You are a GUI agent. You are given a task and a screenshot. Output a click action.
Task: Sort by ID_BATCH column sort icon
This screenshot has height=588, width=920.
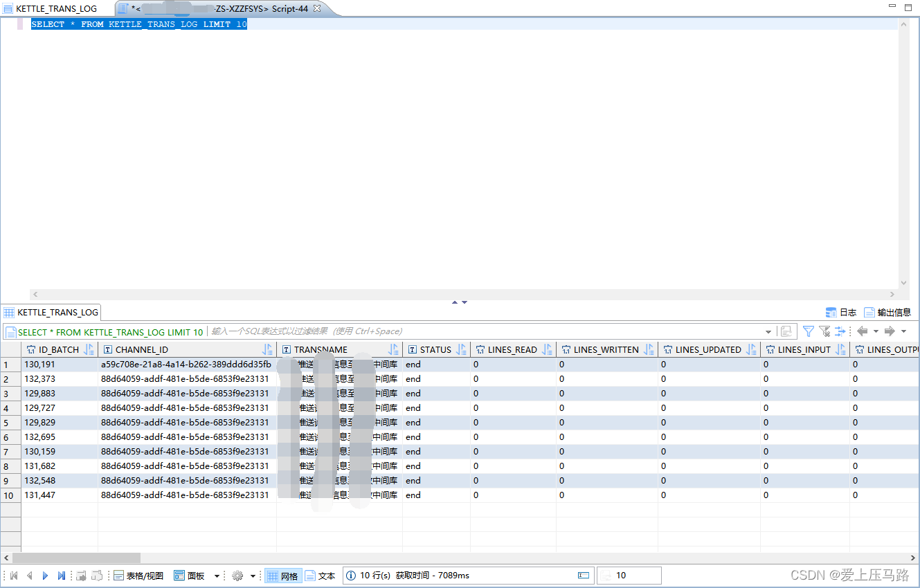(x=89, y=349)
